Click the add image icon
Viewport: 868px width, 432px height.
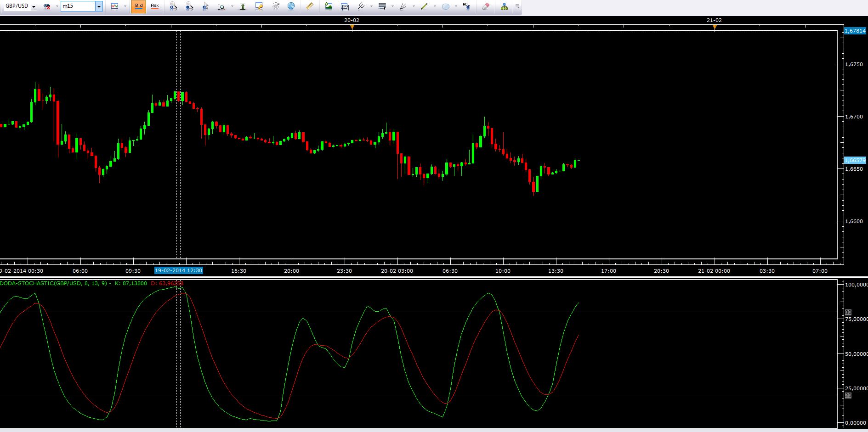(x=329, y=6)
